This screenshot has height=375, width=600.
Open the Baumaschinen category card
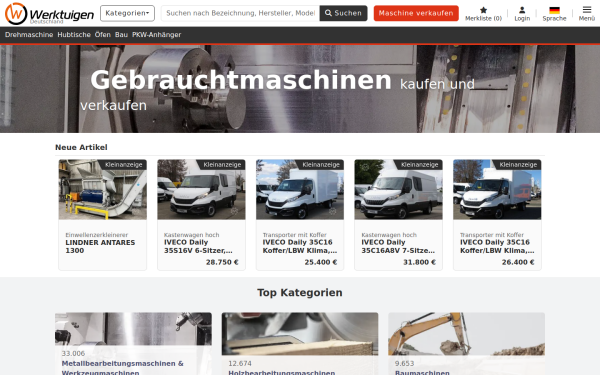[466, 344]
